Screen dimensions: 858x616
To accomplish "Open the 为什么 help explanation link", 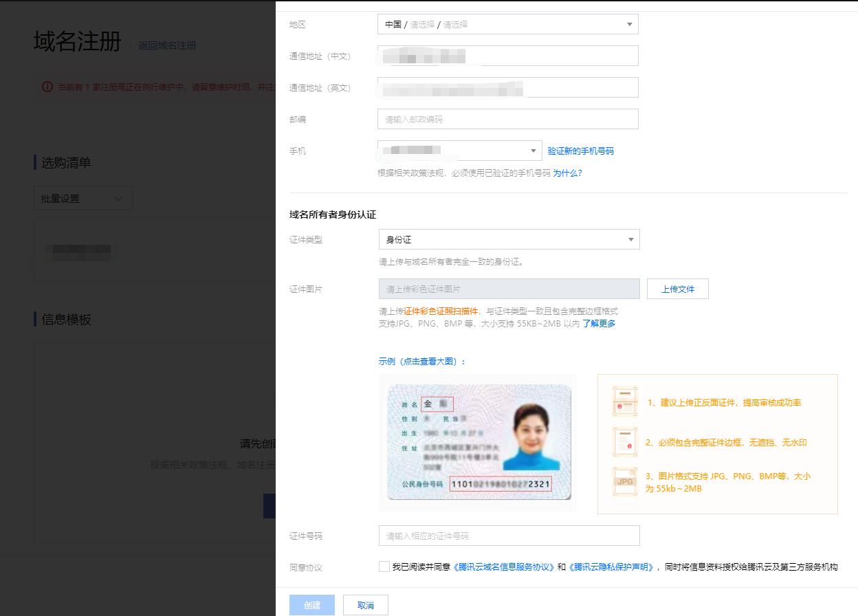I will coord(569,172).
